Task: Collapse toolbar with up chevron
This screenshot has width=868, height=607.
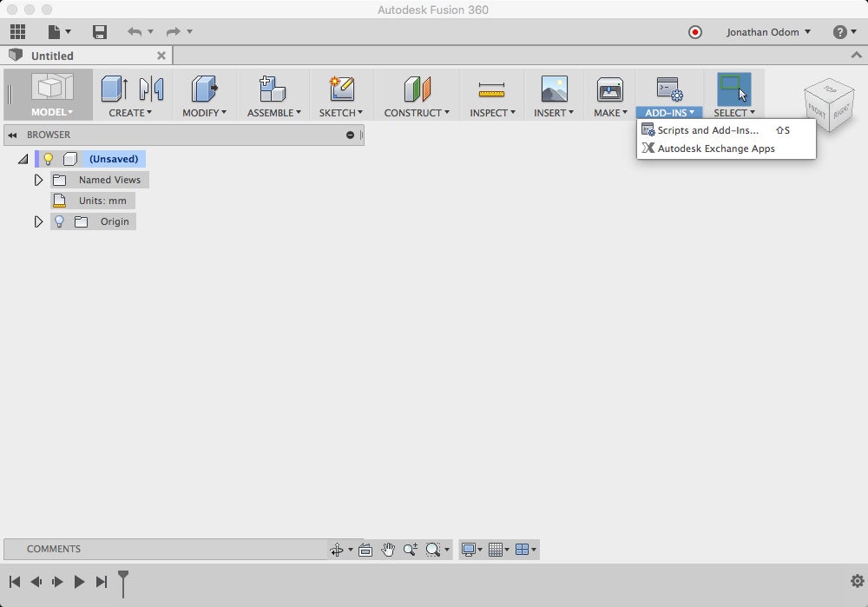Action: [x=856, y=55]
